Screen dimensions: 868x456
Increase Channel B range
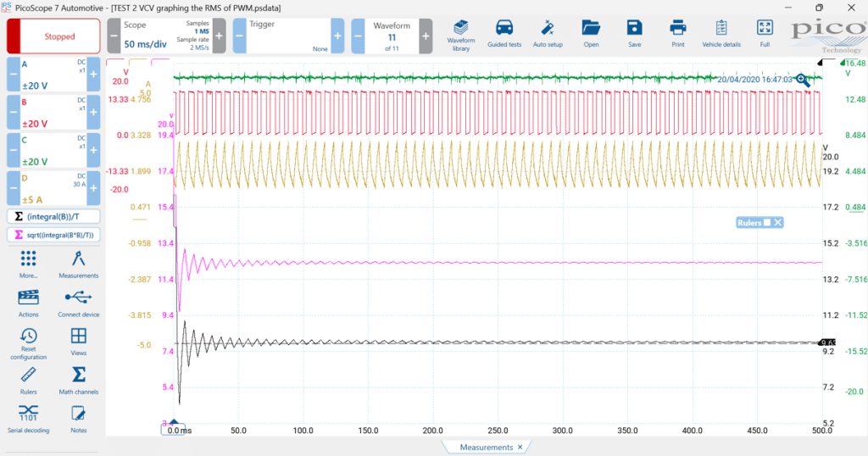click(x=93, y=113)
